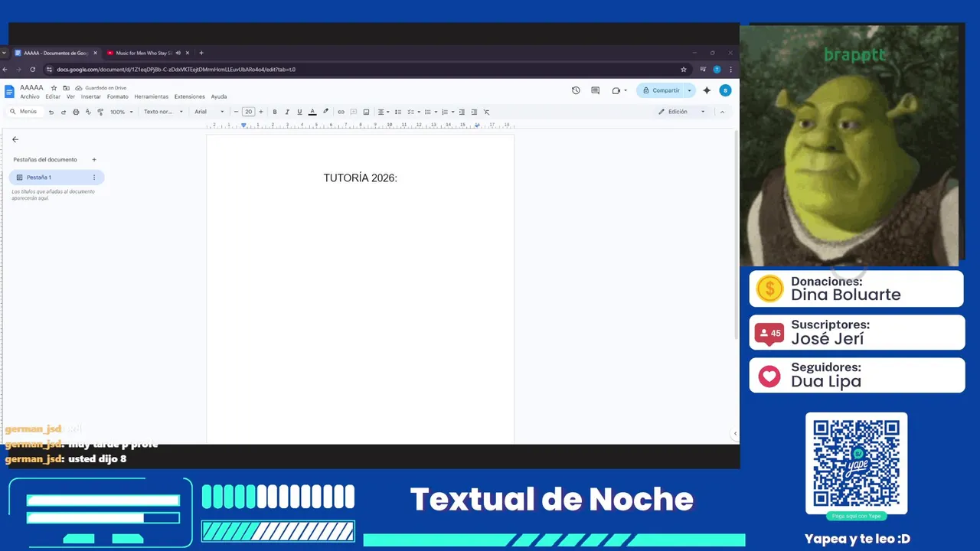Show all comments speech-bubble icon
Screen dimensions: 980x551
[x=595, y=90]
